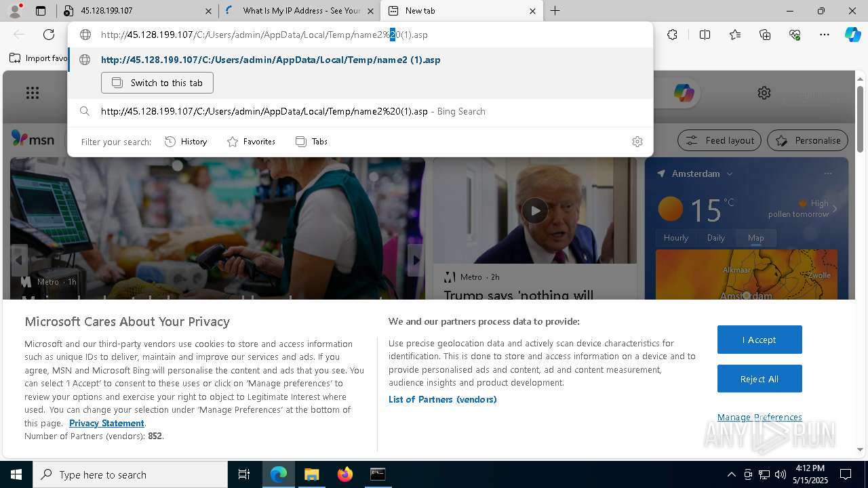Close the New tab tab
The height and width of the screenshot is (488, 868).
point(532,11)
